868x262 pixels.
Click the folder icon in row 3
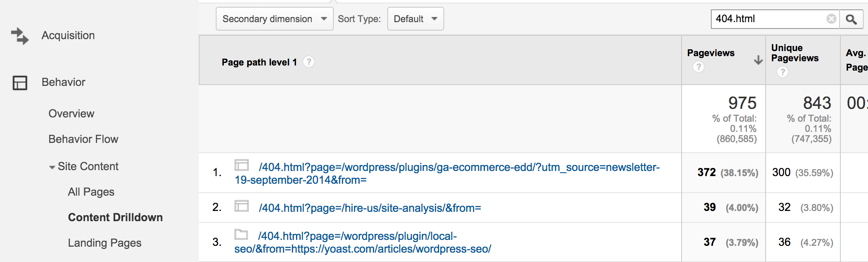click(241, 234)
